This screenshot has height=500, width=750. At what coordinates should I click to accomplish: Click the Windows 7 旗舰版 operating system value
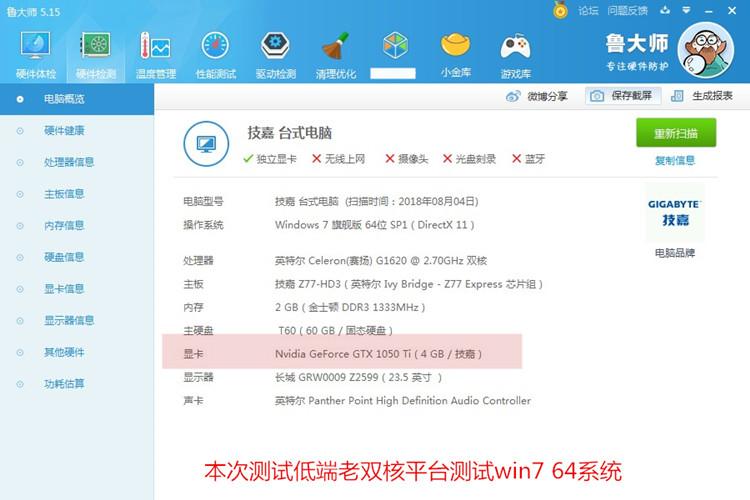pos(375,225)
